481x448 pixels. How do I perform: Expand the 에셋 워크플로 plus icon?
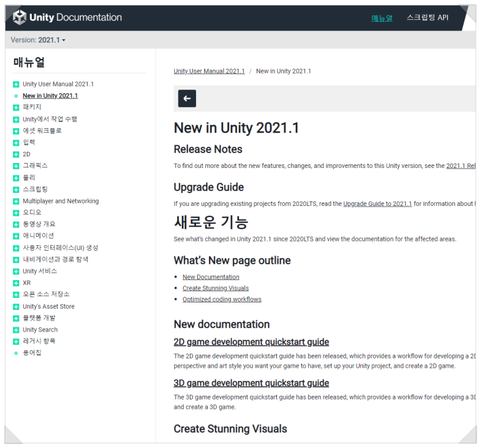16,131
